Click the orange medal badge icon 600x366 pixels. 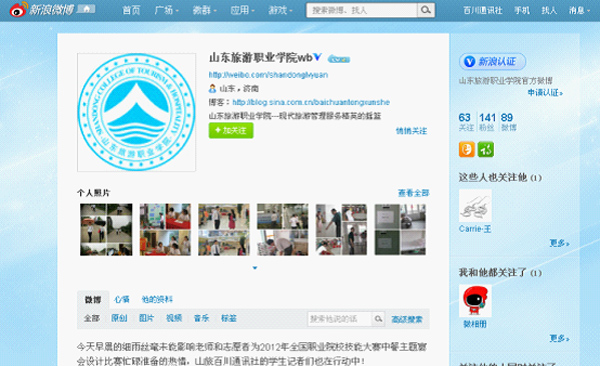pyautogui.click(x=467, y=149)
